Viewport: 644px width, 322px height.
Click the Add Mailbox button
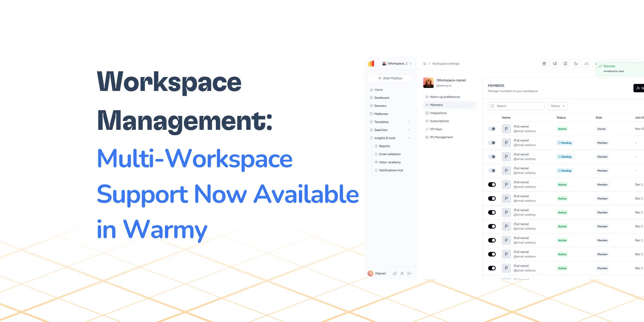[x=390, y=78]
